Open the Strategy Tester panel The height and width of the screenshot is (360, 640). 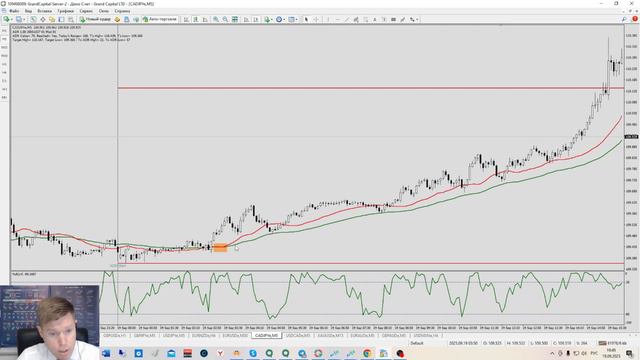71,19
